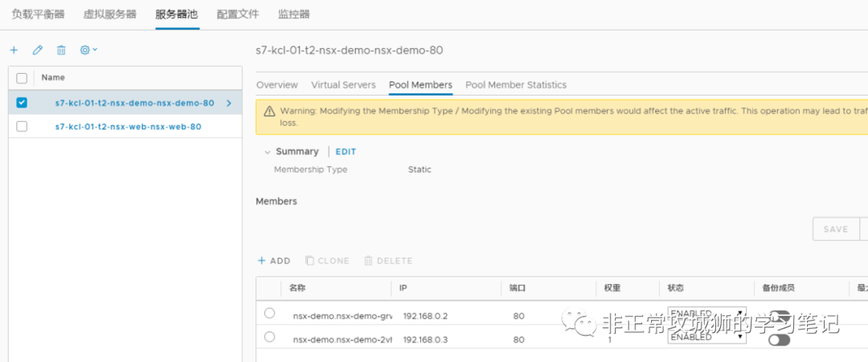
Task: Click the CLONE member icon button
Action: coord(327,261)
